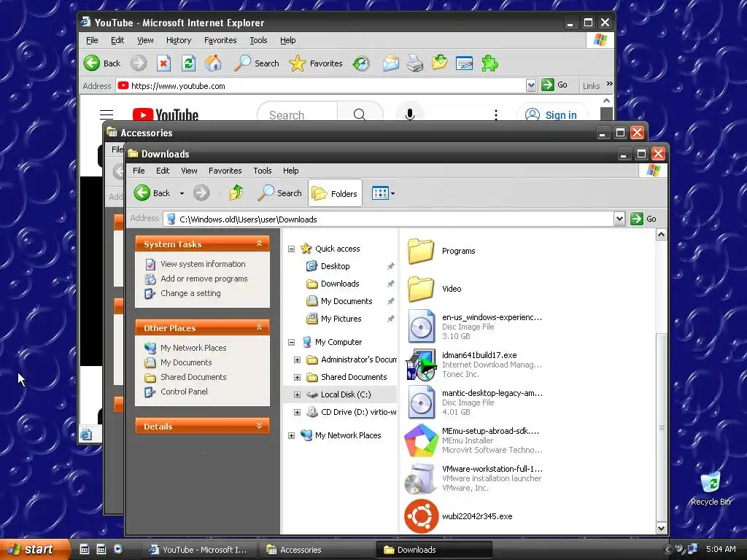Expand the Details panel
This screenshot has width=747, height=560.
(x=259, y=426)
